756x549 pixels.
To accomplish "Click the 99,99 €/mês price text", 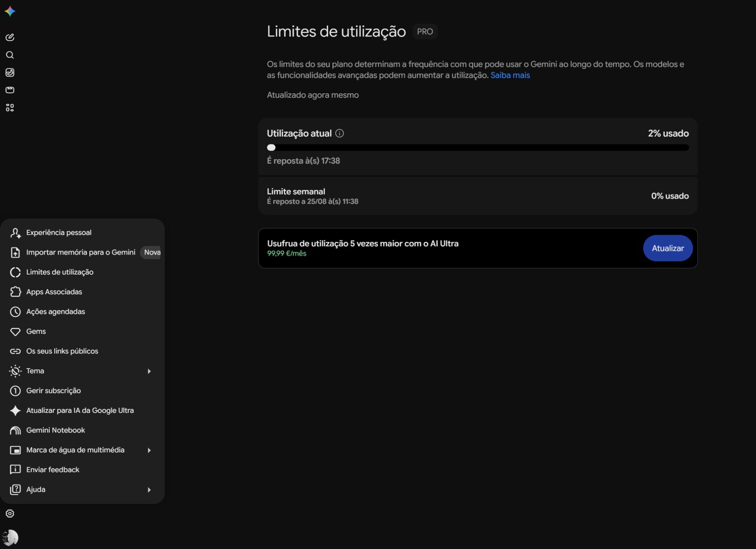I will (287, 253).
